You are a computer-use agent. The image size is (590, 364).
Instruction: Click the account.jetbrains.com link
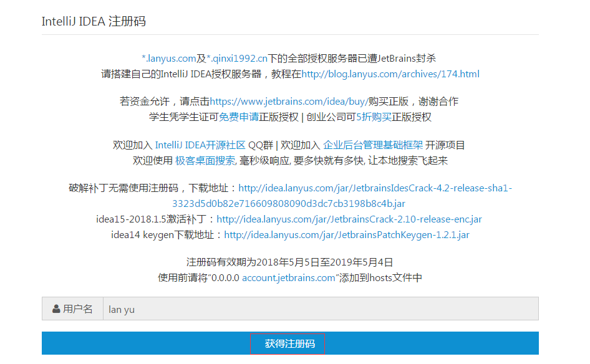[288, 278]
